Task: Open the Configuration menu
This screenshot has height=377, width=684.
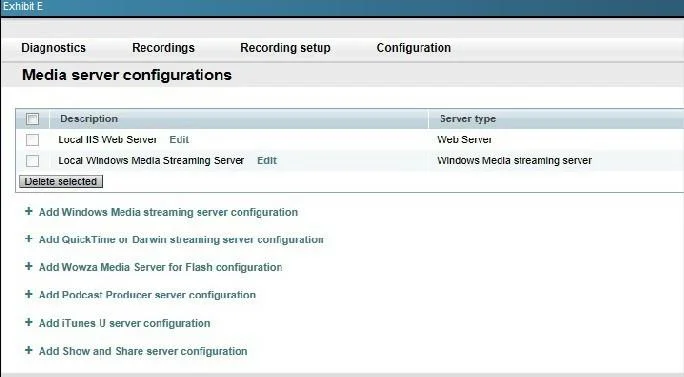Action: (x=414, y=48)
